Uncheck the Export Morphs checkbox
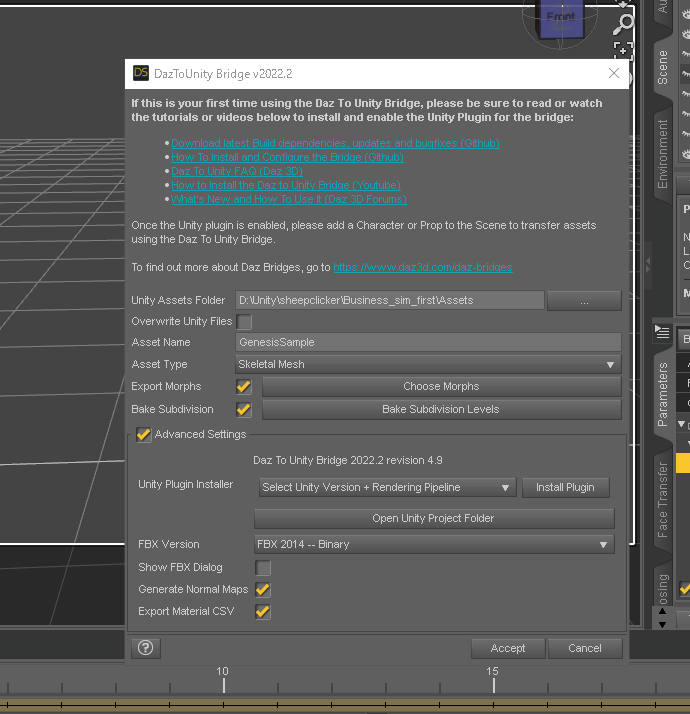 pos(244,387)
